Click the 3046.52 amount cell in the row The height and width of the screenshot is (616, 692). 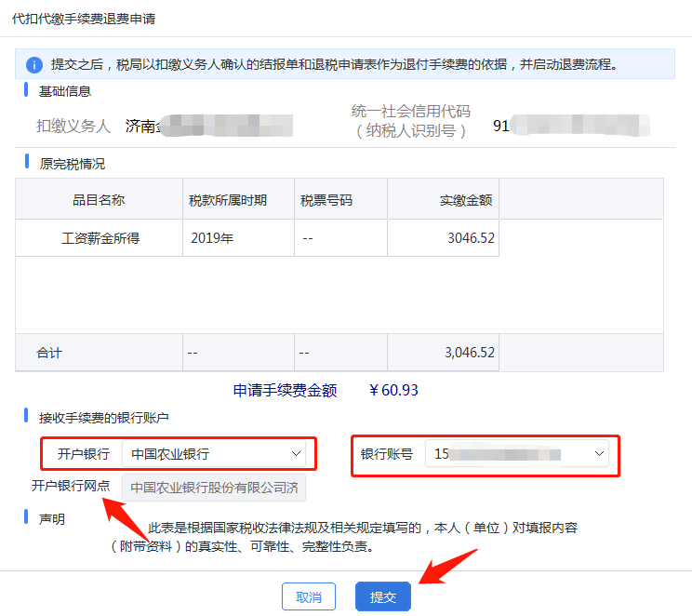click(x=471, y=238)
